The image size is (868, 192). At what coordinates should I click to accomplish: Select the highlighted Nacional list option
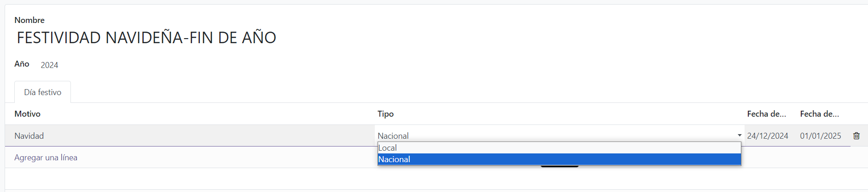pyautogui.click(x=559, y=159)
